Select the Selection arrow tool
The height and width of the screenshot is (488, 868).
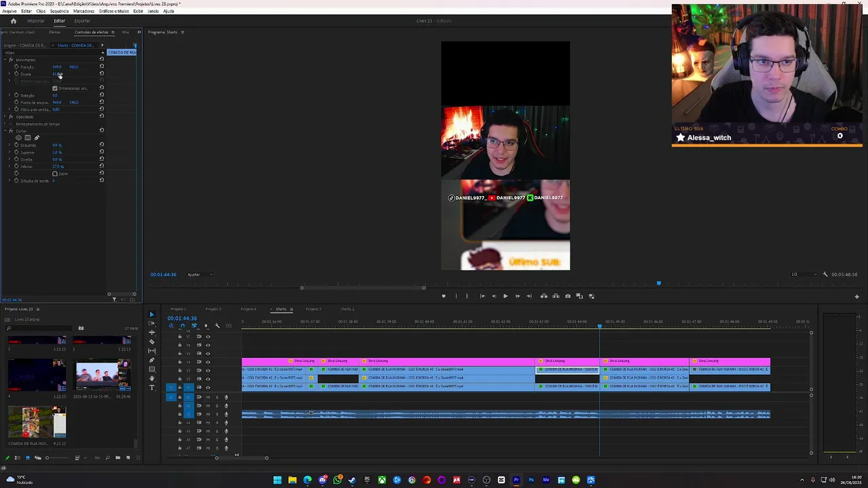pyautogui.click(x=152, y=314)
